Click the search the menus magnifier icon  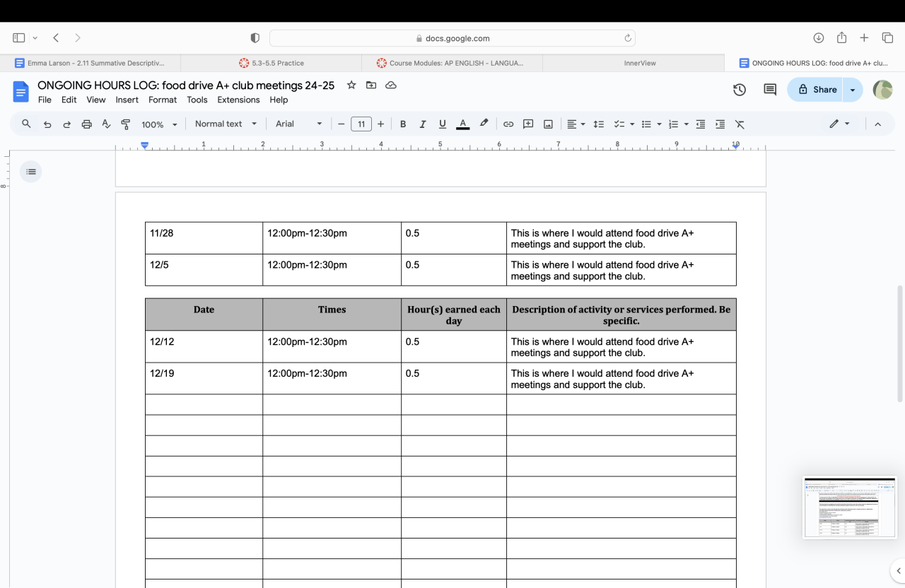click(26, 124)
